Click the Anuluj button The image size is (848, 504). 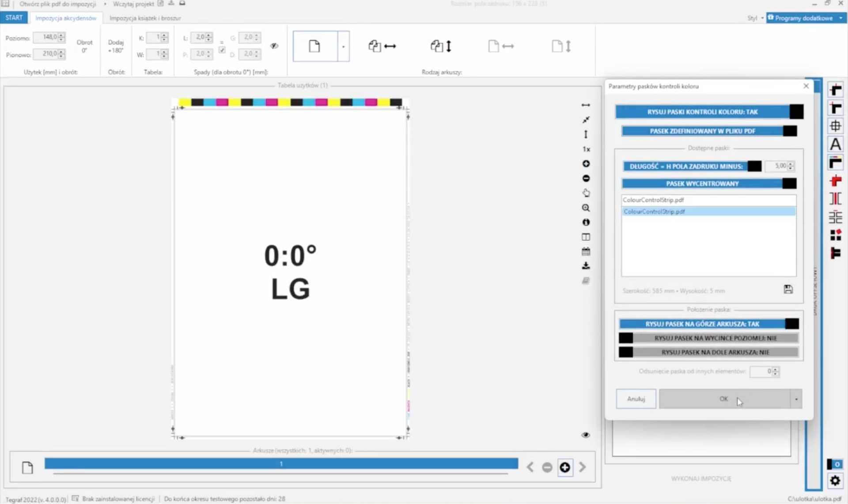click(x=636, y=399)
